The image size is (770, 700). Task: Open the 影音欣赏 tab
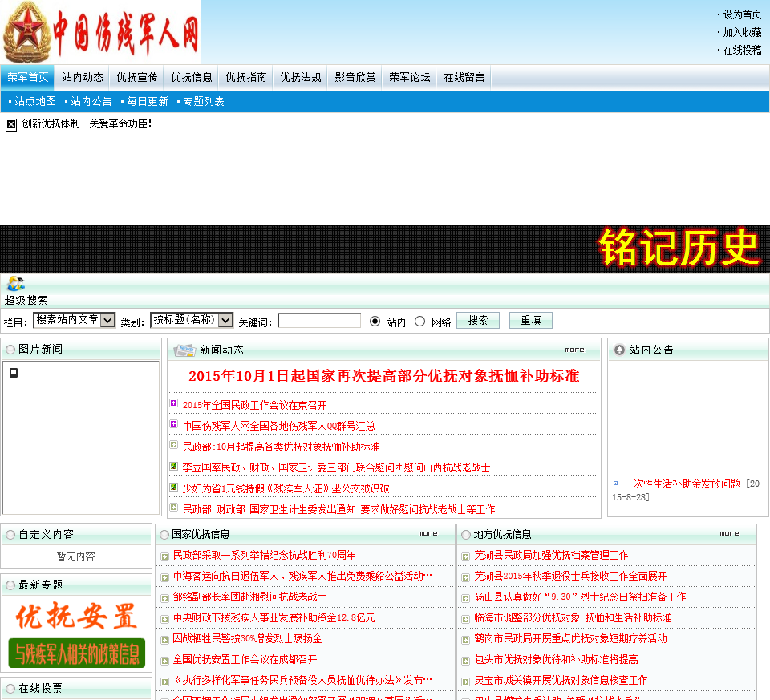click(355, 77)
